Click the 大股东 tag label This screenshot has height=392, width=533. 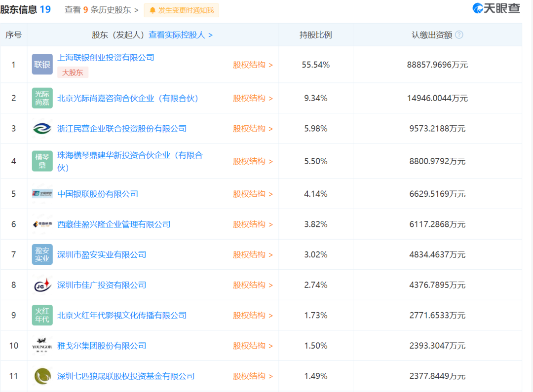coord(73,72)
